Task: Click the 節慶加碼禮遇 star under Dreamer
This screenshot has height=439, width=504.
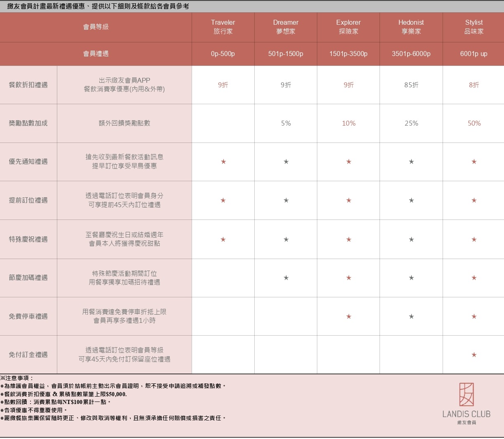Action: (x=286, y=278)
